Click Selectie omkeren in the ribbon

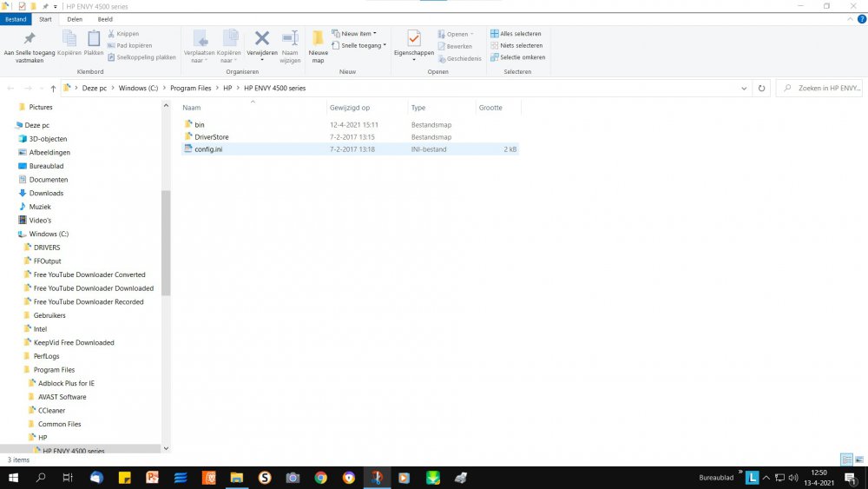coord(521,57)
